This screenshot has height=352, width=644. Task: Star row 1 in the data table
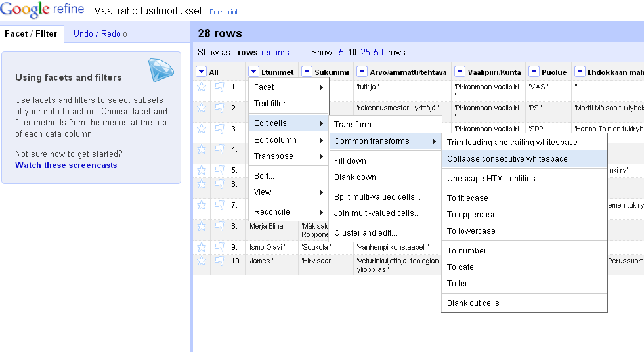202,87
